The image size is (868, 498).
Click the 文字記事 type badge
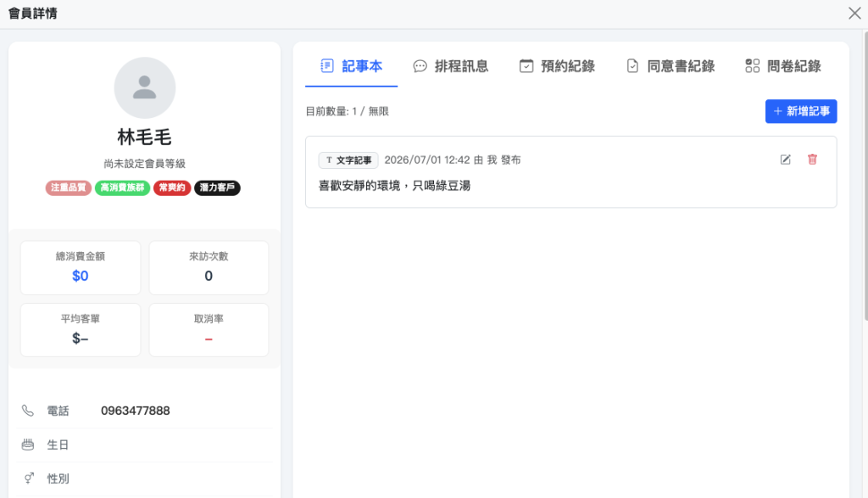[x=348, y=160]
